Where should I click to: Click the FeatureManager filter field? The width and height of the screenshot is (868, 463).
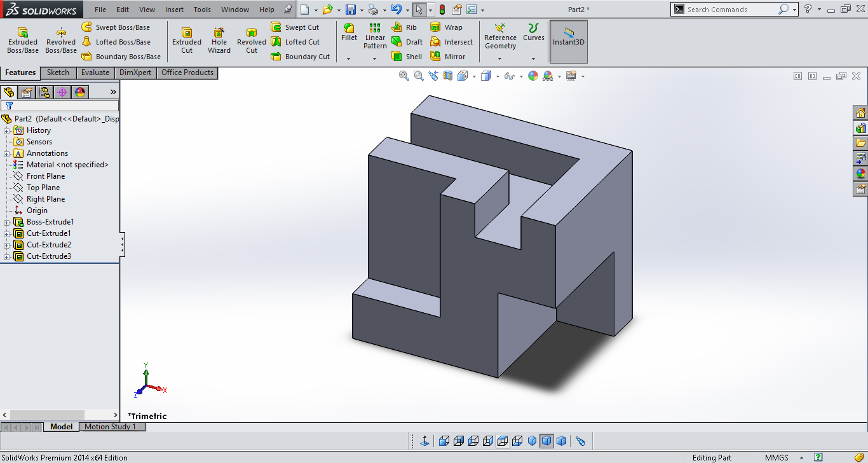[60, 106]
